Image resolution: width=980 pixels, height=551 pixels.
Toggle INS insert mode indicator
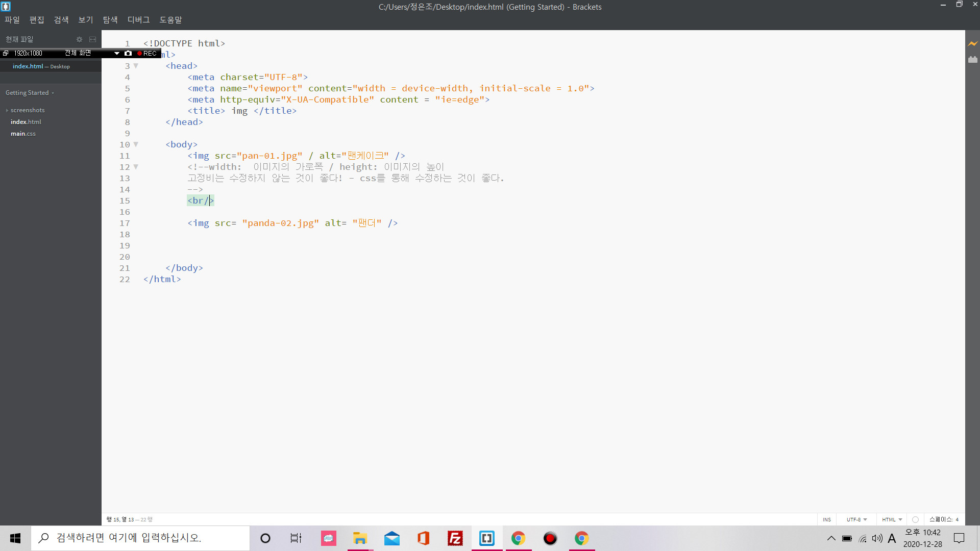pyautogui.click(x=827, y=519)
